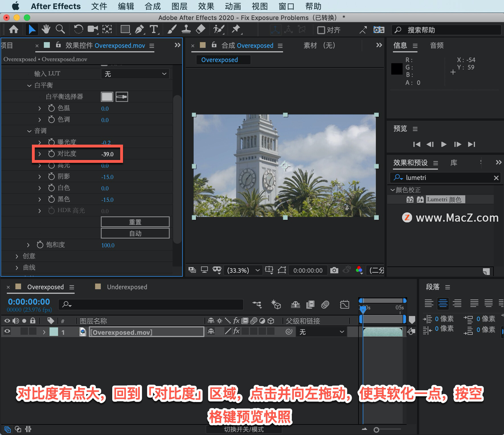Select the Selection arrow tool
Screen dimensions: 504x435
pos(32,30)
